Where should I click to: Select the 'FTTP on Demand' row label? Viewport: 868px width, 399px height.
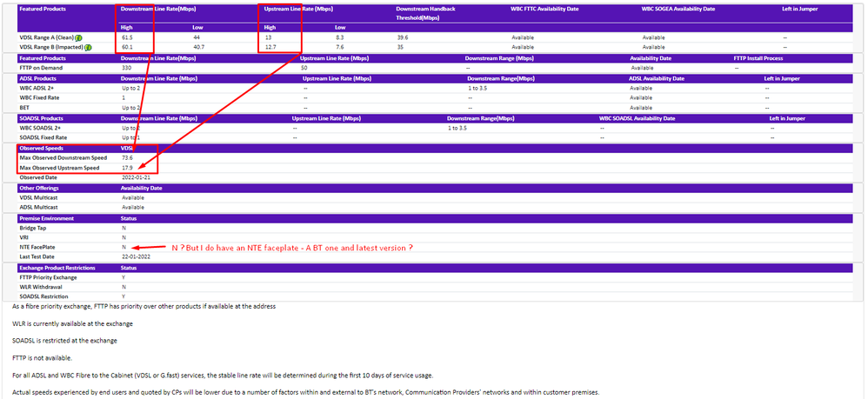point(40,67)
